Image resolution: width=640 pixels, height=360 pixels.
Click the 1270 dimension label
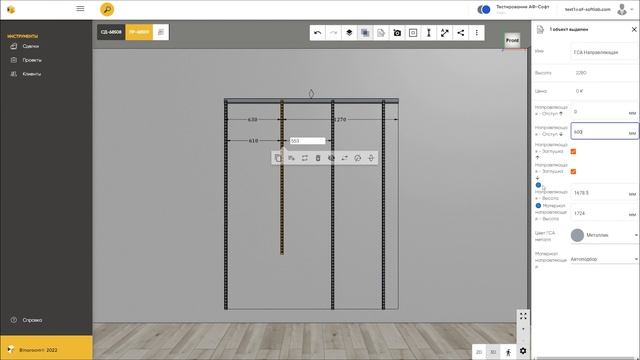tap(340, 120)
